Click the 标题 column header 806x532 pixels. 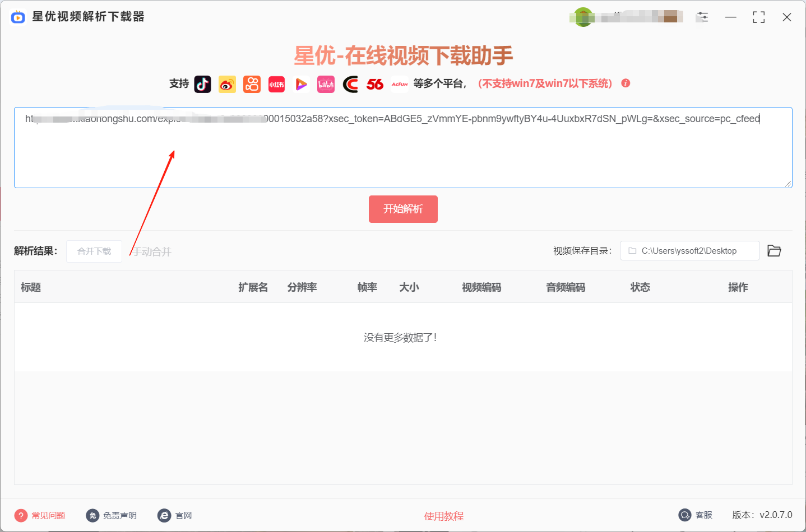[31, 287]
